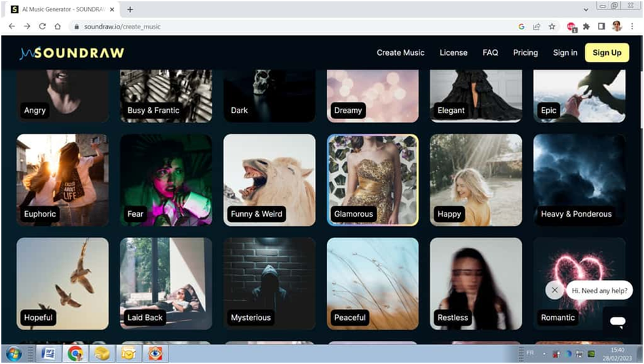Bookmark this page with the star icon
Viewport: 644px width, 364px height.
coord(552,26)
